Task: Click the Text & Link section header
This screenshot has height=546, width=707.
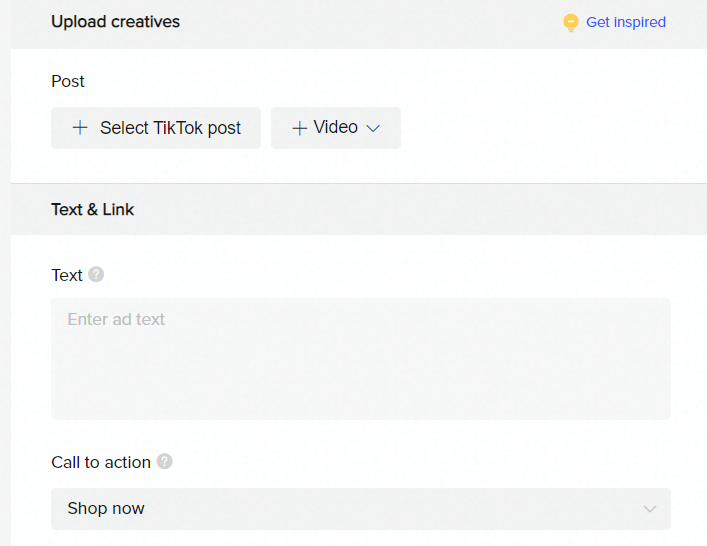Action: [92, 210]
